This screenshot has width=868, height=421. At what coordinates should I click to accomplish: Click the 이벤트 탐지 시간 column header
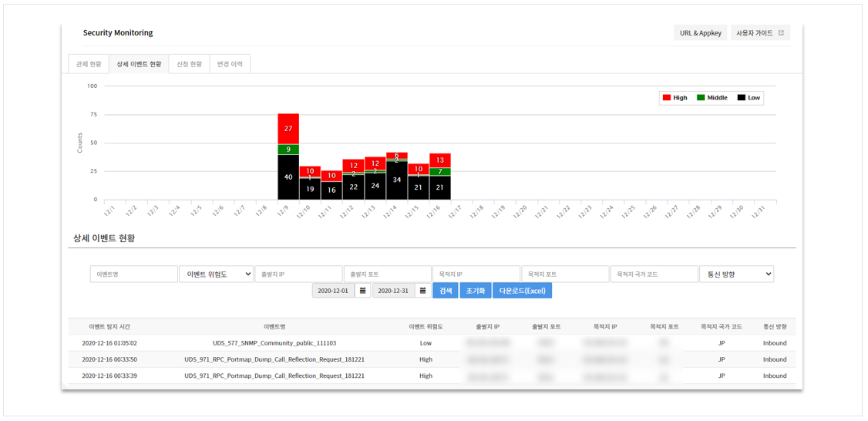click(x=109, y=327)
